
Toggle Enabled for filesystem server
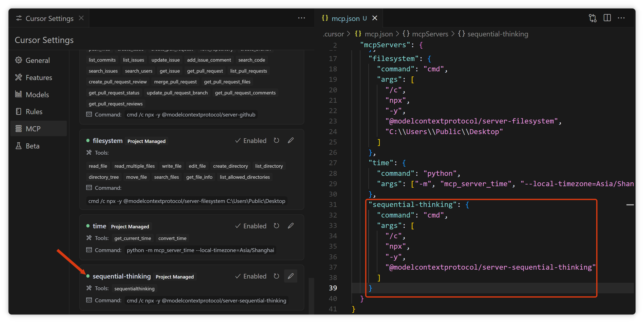click(251, 141)
